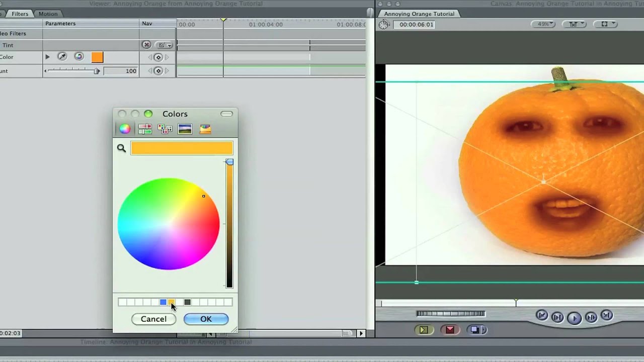Zoom the Colors window with green button
Image resolution: width=644 pixels, height=362 pixels.
point(148,114)
